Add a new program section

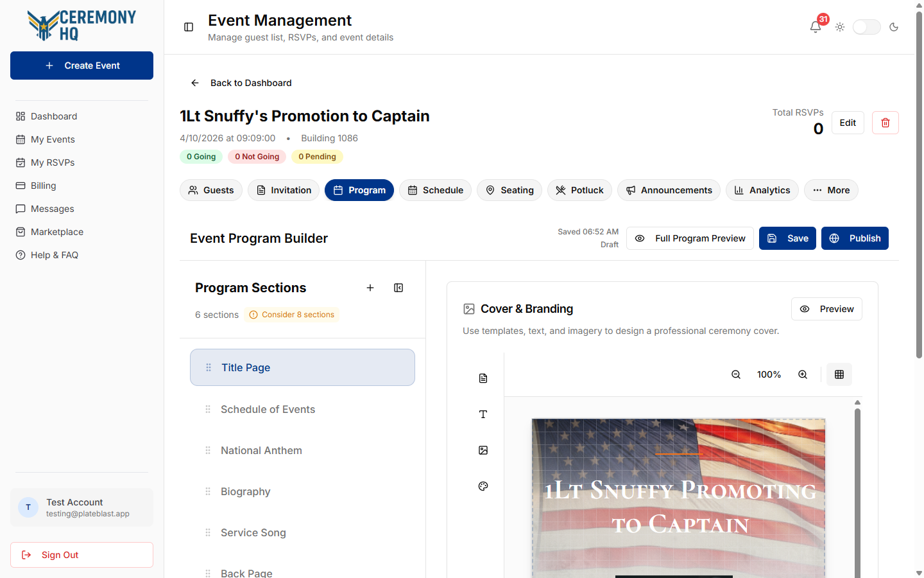pyautogui.click(x=370, y=288)
